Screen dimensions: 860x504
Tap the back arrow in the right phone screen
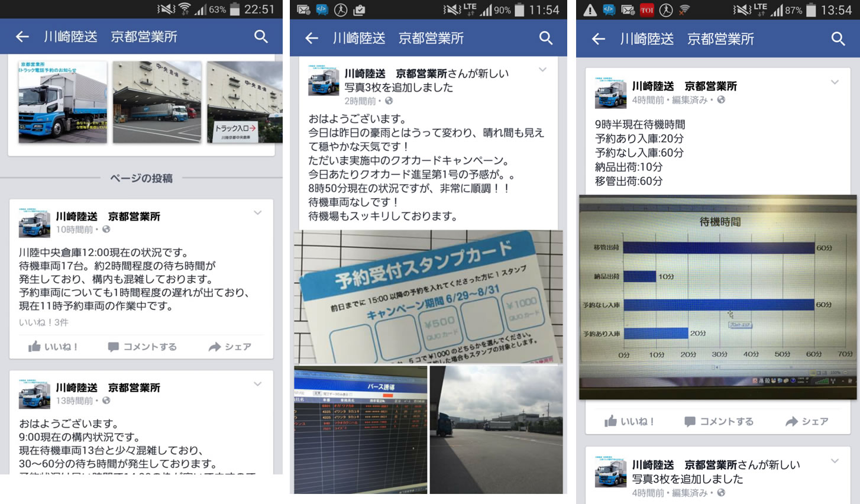[x=599, y=39]
